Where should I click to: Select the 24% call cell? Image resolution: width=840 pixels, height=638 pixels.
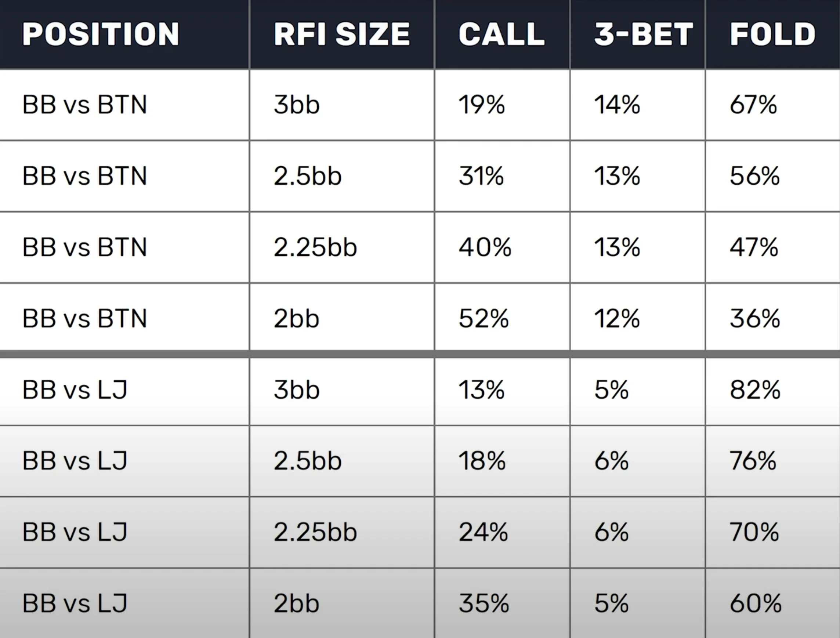484,532
